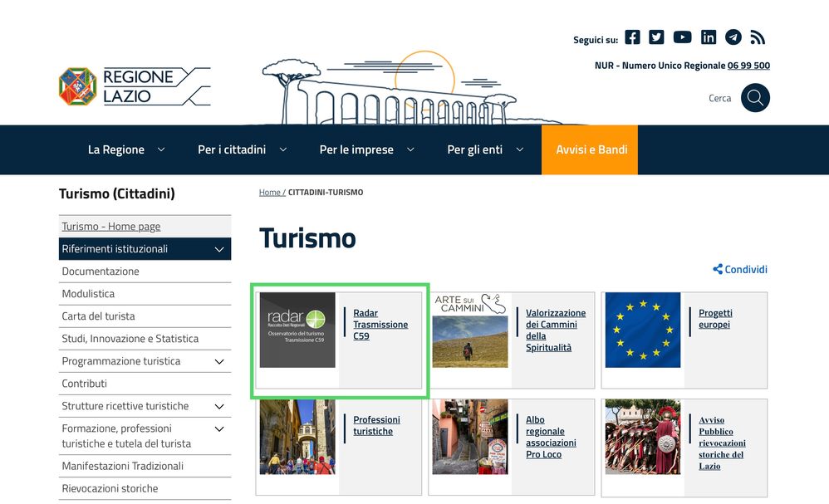Expand Programmazione turistica sidebar chevron

click(x=219, y=362)
